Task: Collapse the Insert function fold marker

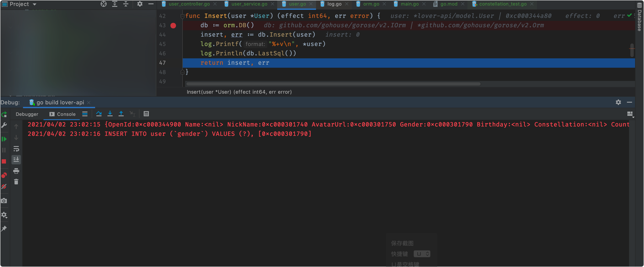Action: point(182,16)
